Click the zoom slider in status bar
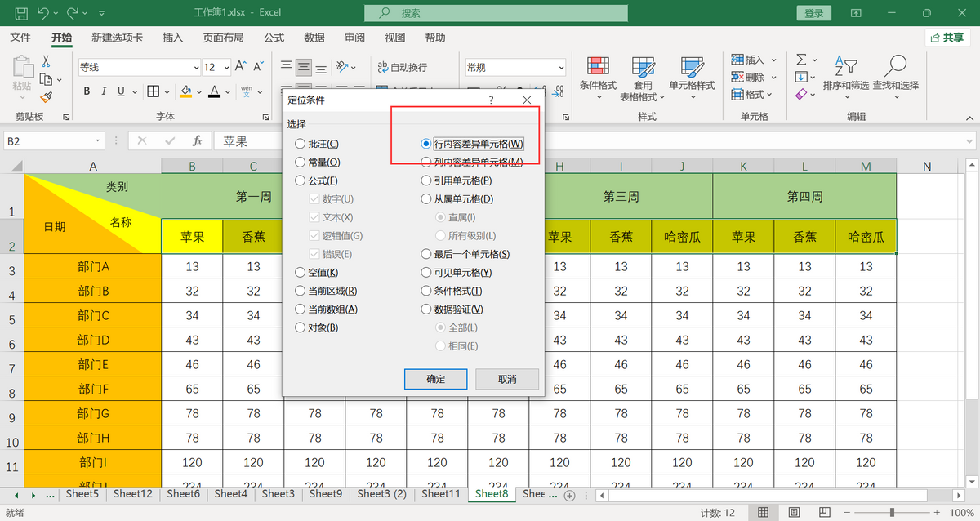Viewport: 980px width, 521px height. click(x=892, y=512)
